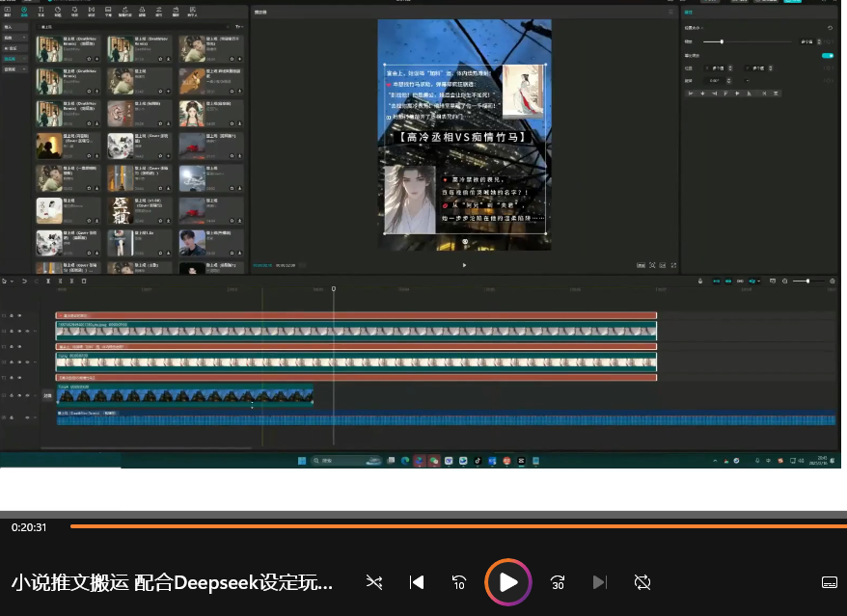This screenshot has width=847, height=616.
Task: Open the Transitions tab icon
Action: point(92,12)
